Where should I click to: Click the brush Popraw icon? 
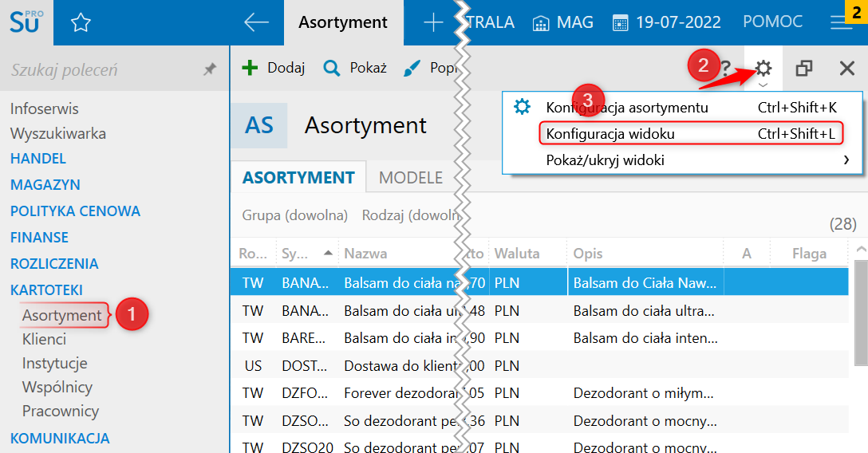pos(412,68)
